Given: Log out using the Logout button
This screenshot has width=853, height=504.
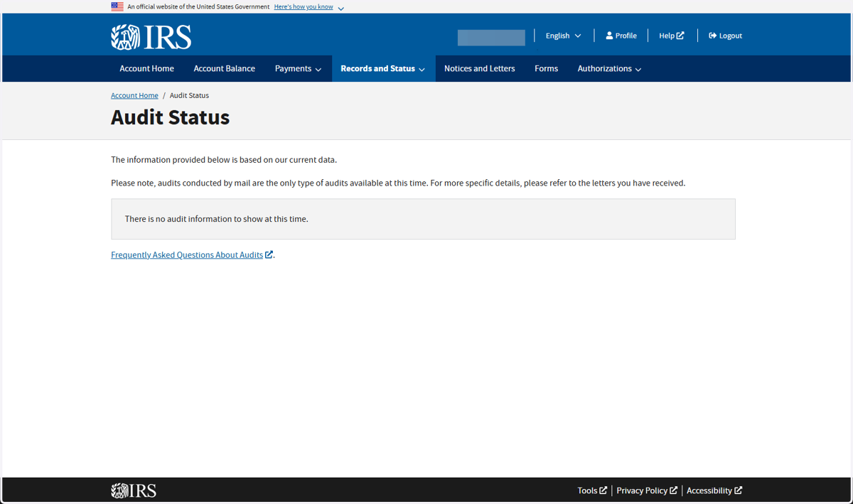Looking at the screenshot, I should click(725, 36).
